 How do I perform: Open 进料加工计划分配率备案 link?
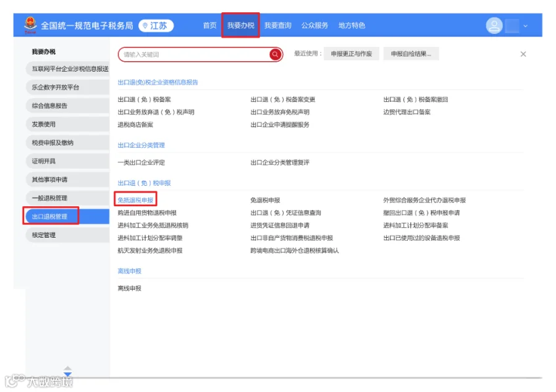pos(416,225)
